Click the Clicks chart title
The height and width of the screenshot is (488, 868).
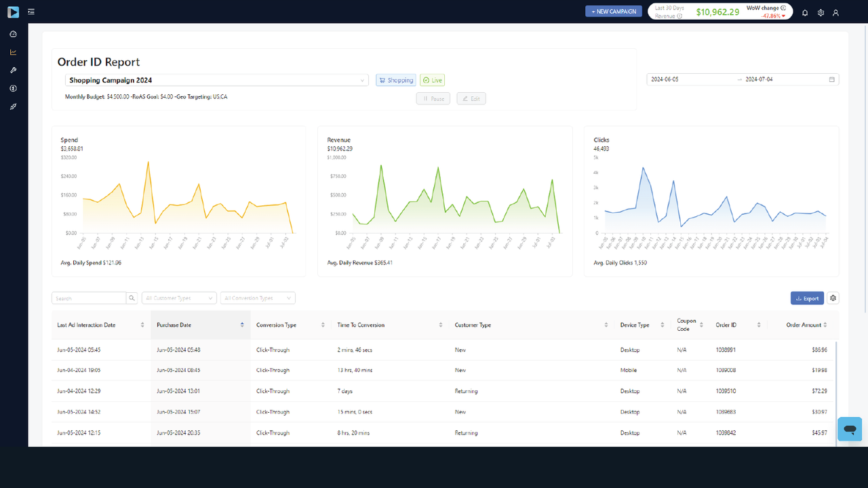click(601, 140)
